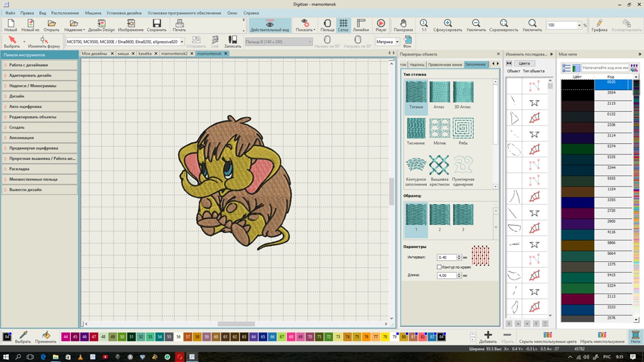The height and width of the screenshot is (362, 644).
Task: Click the Длина value field
Action: (x=447, y=276)
